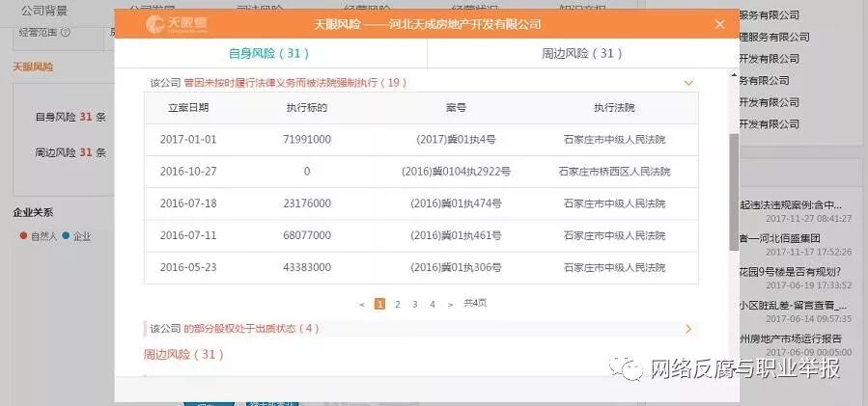Select page 1 in pagination
The image size is (868, 406).
(x=379, y=304)
